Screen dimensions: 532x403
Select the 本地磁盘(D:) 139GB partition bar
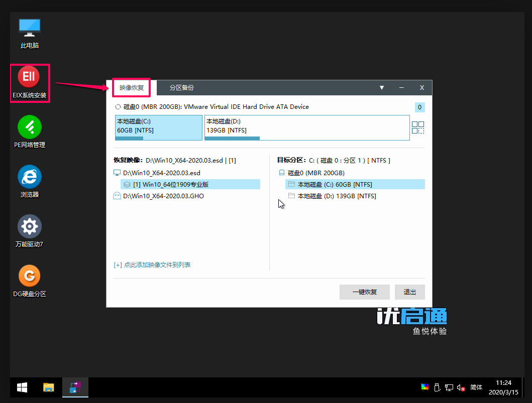(x=306, y=127)
